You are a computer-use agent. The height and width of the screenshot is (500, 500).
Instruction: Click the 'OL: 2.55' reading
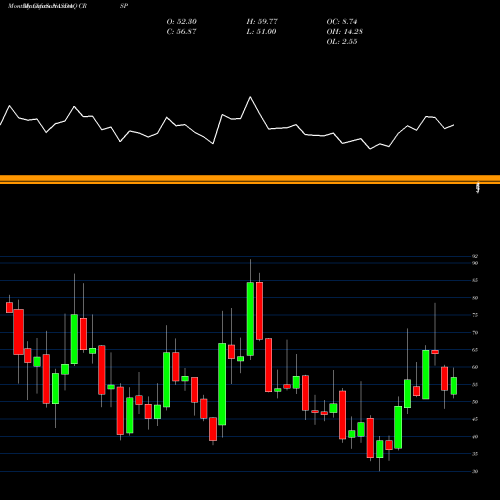(342, 42)
